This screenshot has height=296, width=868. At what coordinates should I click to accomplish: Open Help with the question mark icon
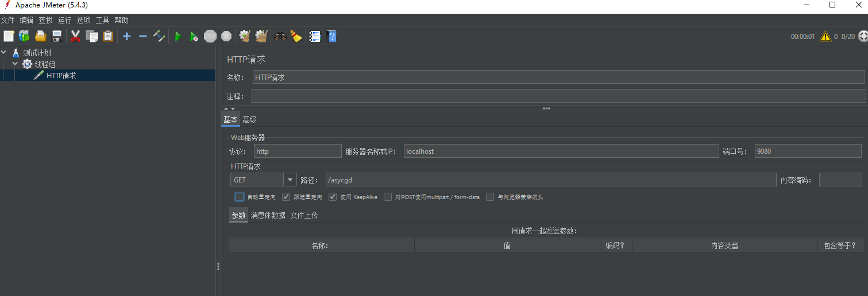click(x=331, y=36)
